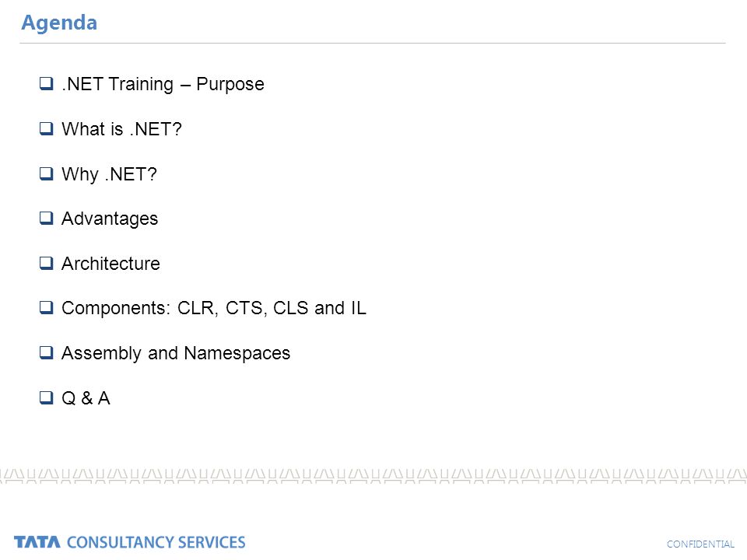Click the CONFIDENTIAL footer label
747x560 pixels.
pyautogui.click(x=700, y=544)
